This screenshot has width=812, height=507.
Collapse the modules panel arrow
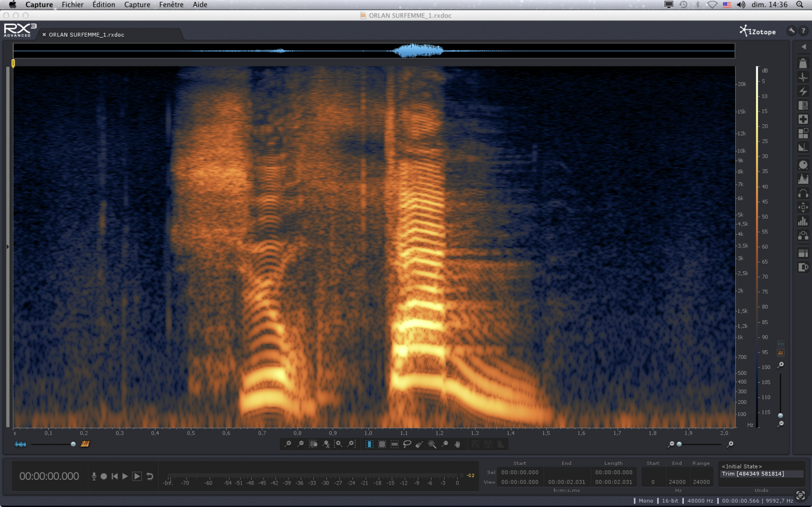click(x=804, y=47)
